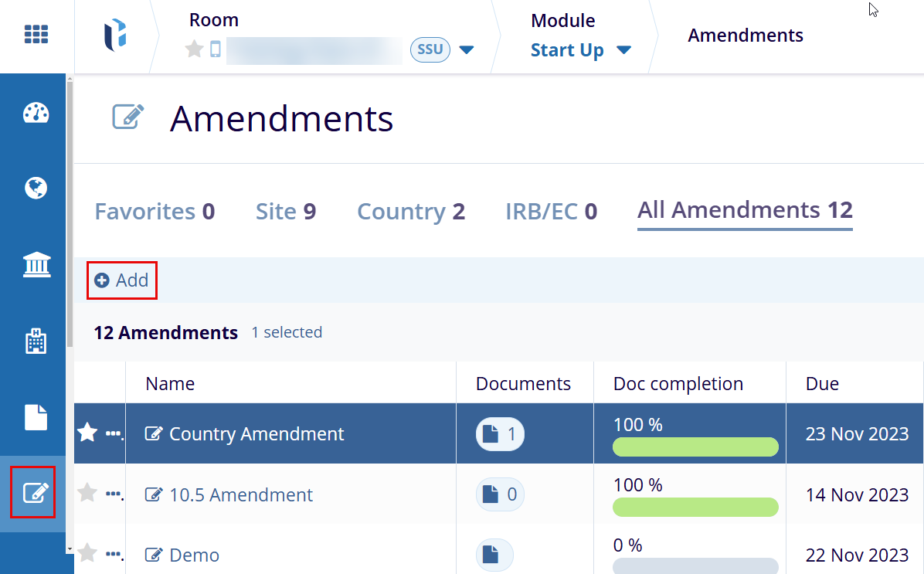
Task: Open the 10.5 Amendment link
Action: click(x=240, y=495)
